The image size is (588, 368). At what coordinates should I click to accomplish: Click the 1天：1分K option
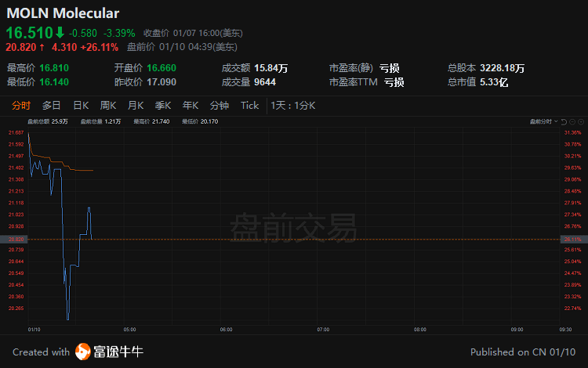click(x=293, y=106)
